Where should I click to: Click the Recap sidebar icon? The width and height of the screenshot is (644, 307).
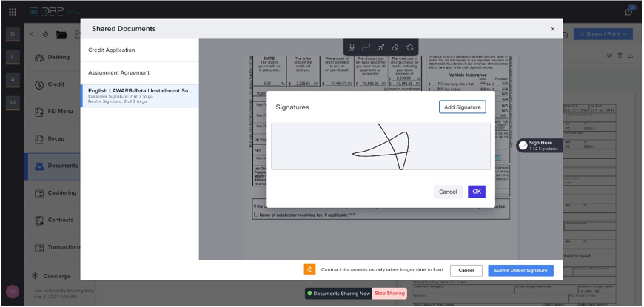[x=39, y=139]
